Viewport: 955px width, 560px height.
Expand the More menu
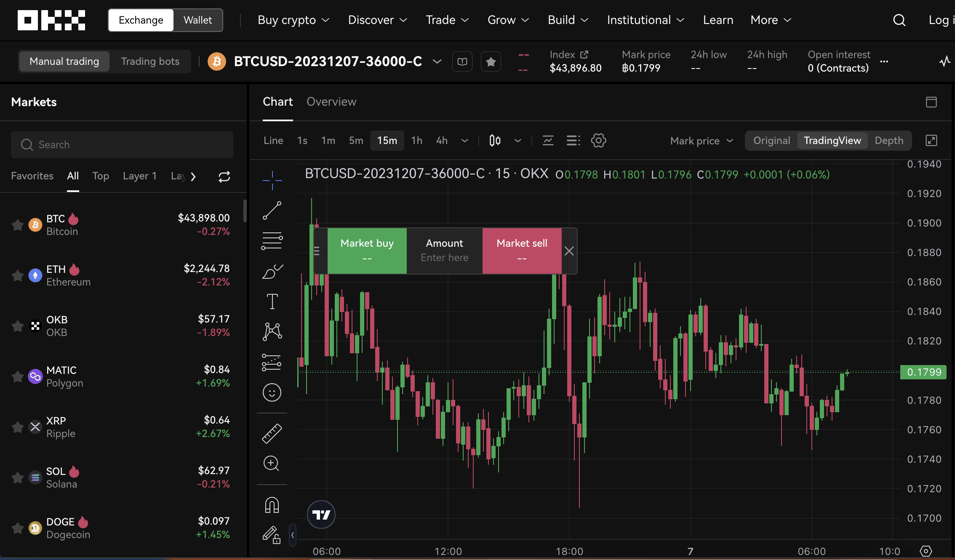tap(771, 20)
